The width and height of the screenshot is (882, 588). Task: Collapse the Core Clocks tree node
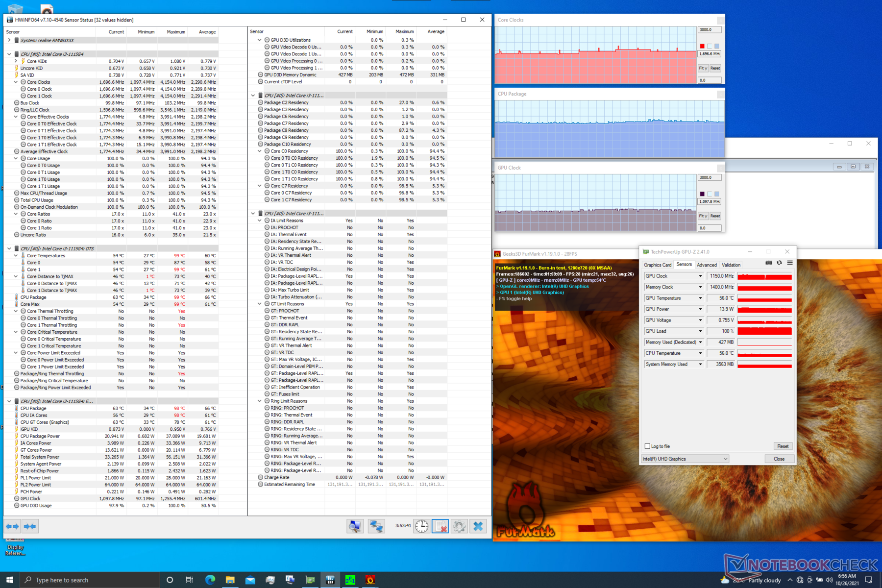[16, 82]
